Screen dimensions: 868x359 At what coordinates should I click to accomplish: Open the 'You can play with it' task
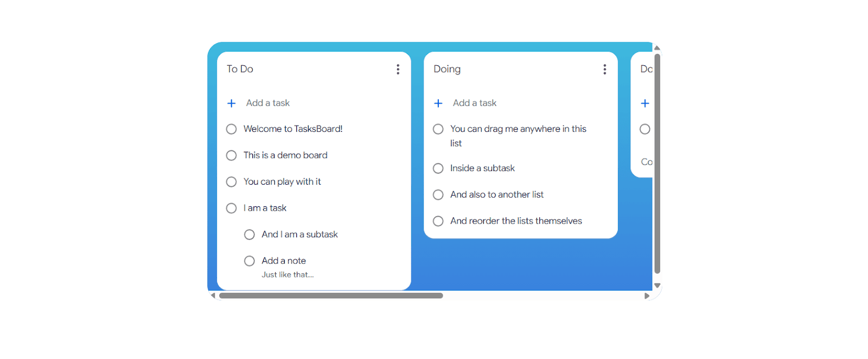point(282,181)
